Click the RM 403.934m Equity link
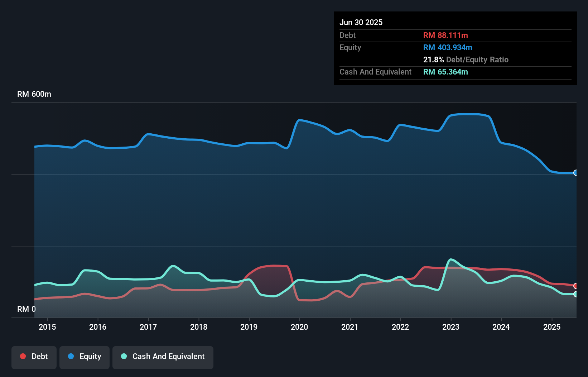This screenshot has width=588, height=377. tap(447, 47)
